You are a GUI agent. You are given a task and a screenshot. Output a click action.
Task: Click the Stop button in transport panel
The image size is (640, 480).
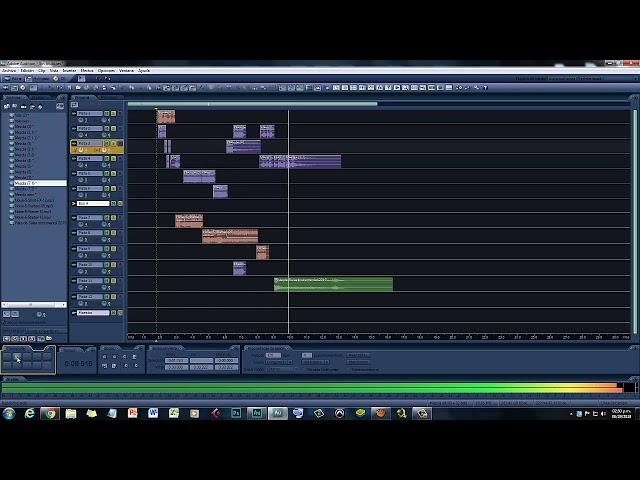tap(7, 357)
